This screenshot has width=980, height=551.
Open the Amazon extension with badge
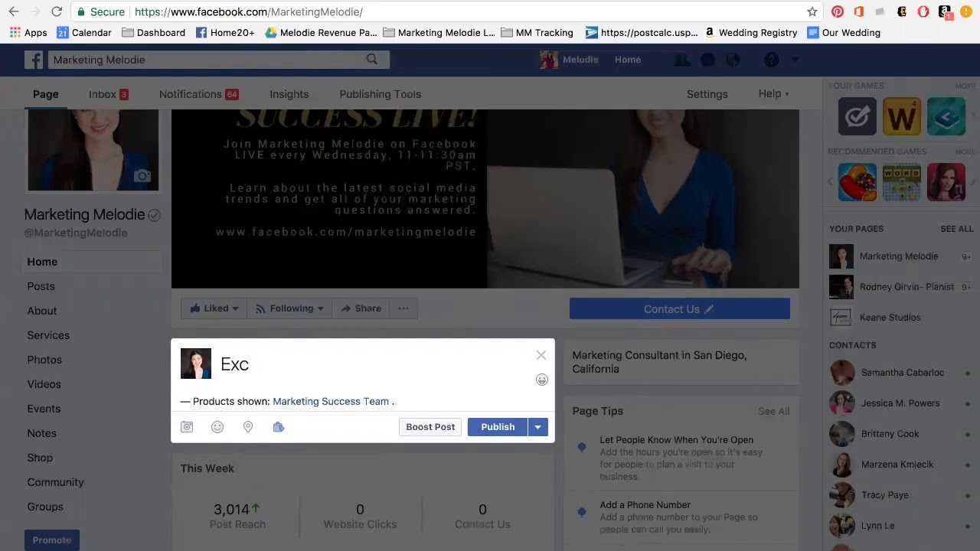coord(945,11)
